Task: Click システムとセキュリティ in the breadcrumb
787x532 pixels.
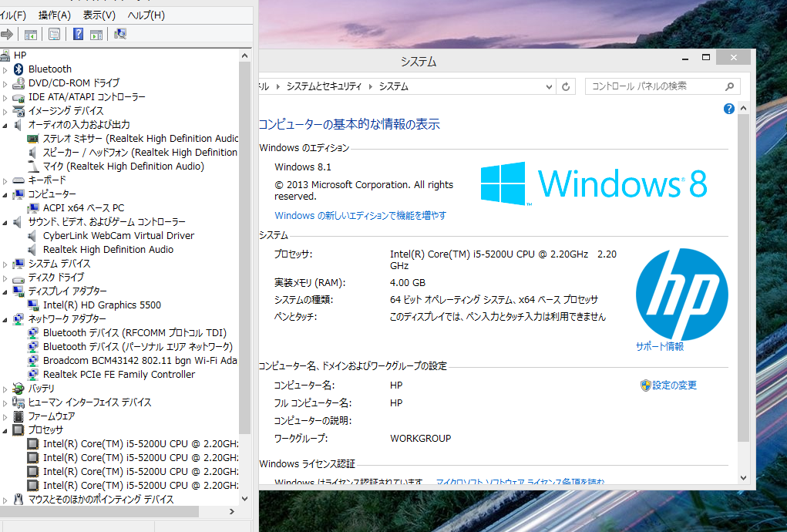Action: point(324,86)
